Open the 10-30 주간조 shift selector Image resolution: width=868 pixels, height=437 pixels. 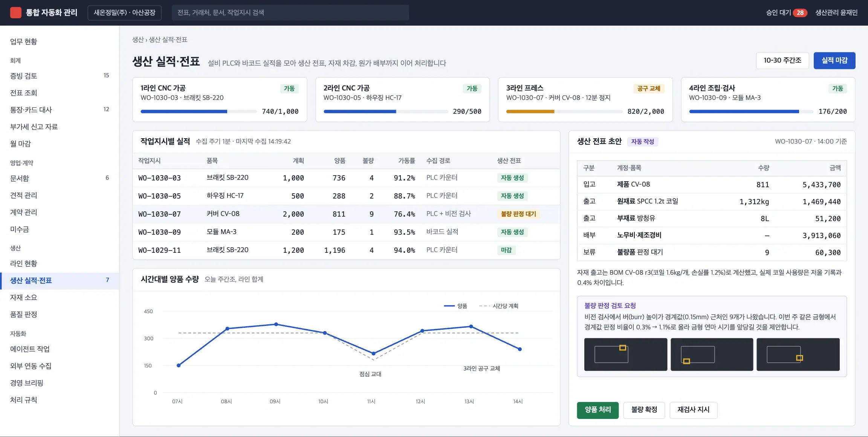click(x=782, y=60)
